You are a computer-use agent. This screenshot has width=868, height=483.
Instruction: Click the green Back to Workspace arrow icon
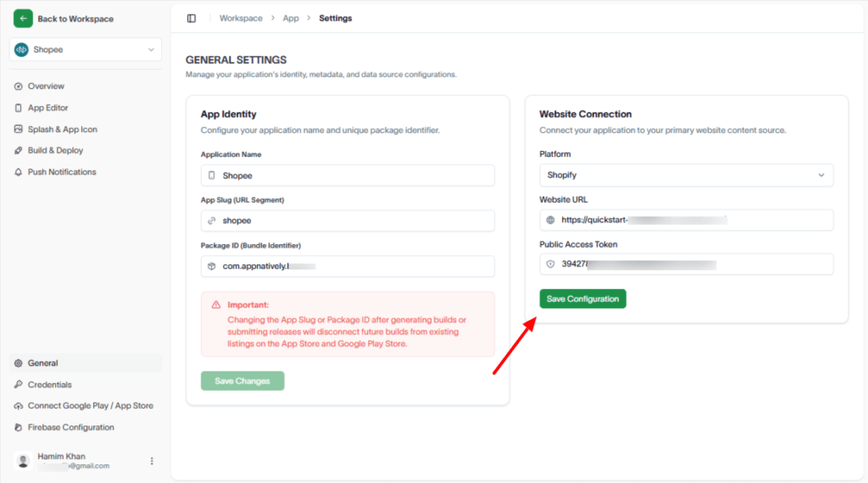[x=23, y=19]
